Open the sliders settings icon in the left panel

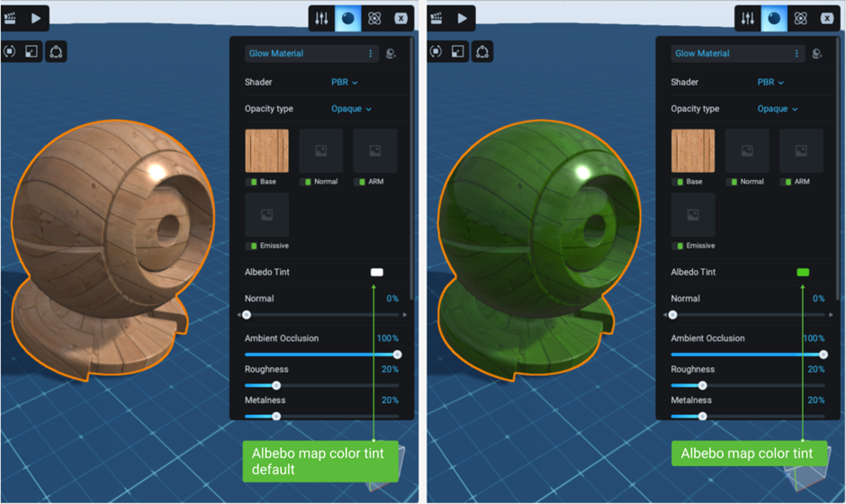(321, 18)
